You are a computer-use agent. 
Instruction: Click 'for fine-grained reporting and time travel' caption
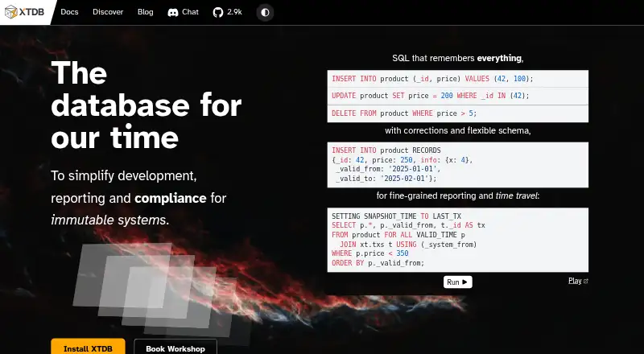tap(457, 196)
